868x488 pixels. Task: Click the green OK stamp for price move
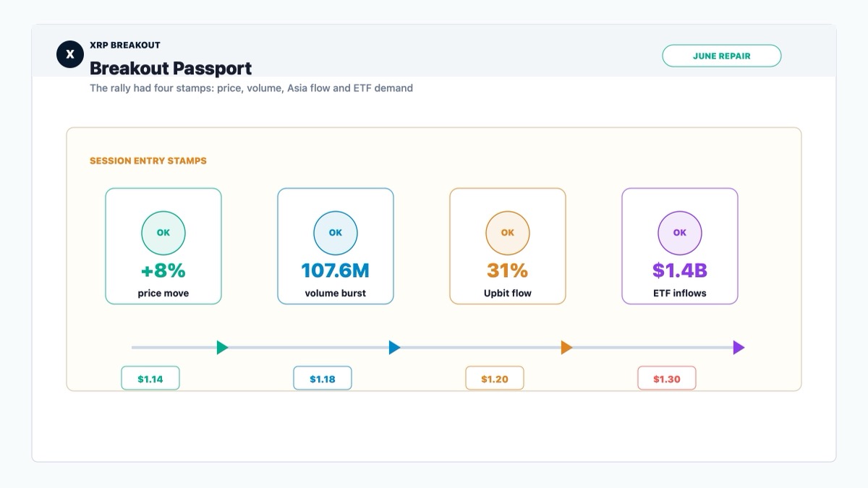tap(163, 233)
